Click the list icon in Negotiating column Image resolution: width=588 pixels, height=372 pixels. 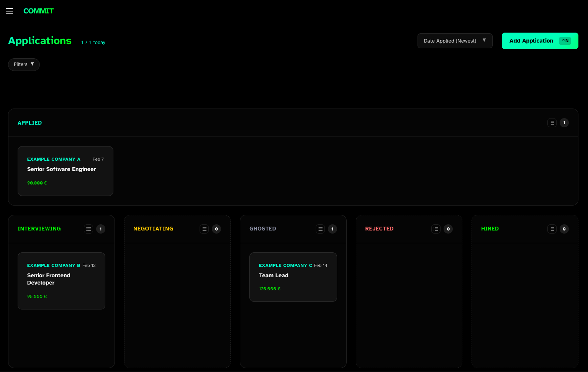204,229
